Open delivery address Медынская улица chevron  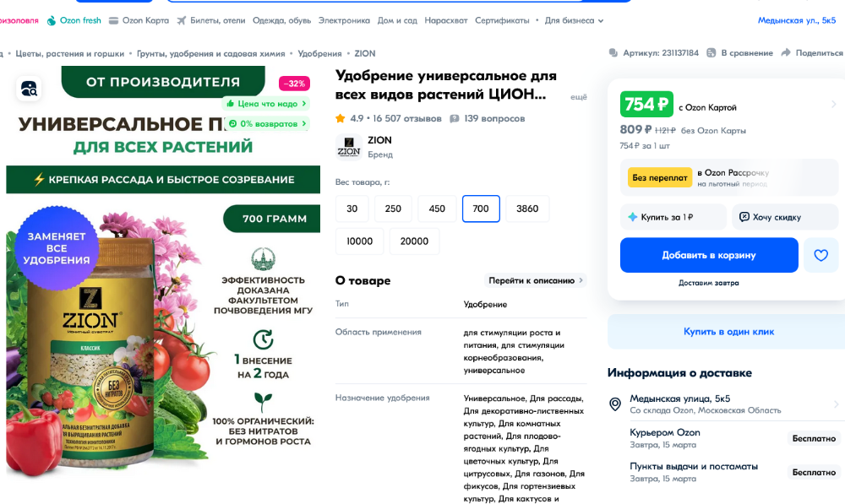tap(836, 404)
